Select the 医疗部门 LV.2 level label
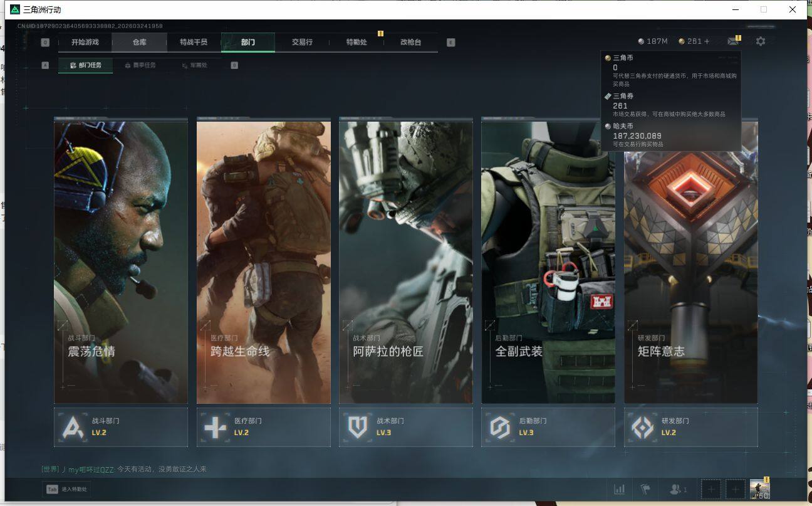 point(241,433)
